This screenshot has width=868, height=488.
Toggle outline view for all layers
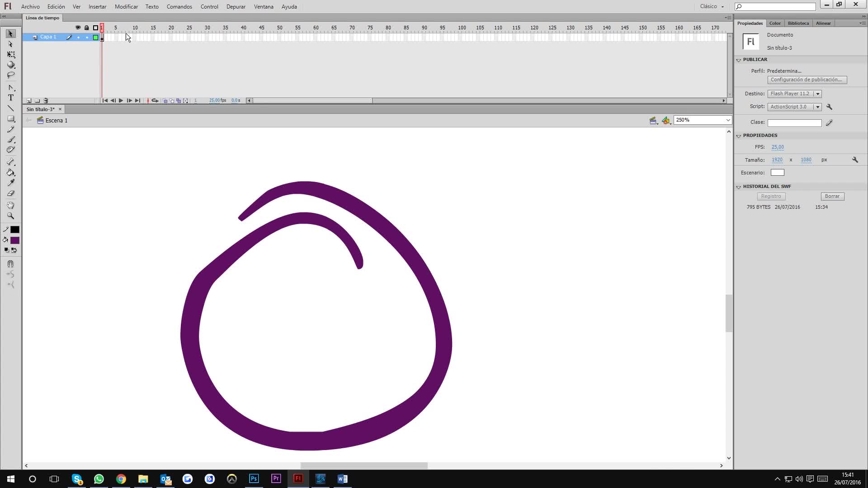click(95, 28)
